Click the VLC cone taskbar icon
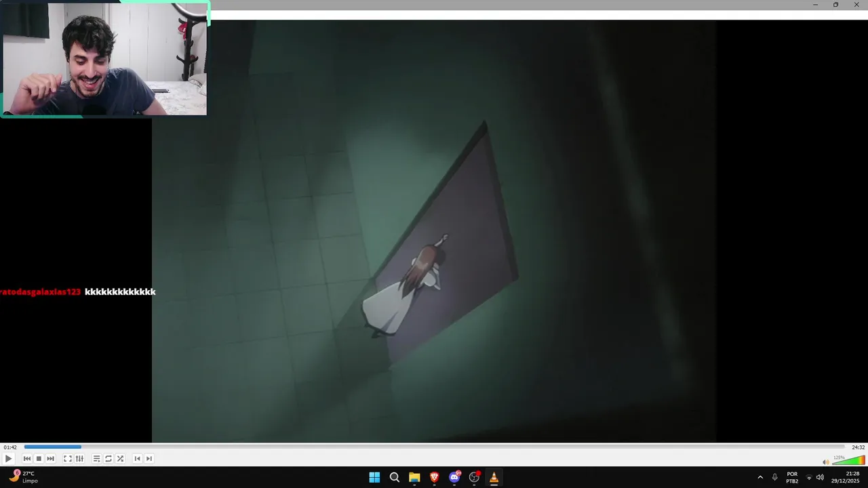The image size is (868, 488). pos(494,477)
